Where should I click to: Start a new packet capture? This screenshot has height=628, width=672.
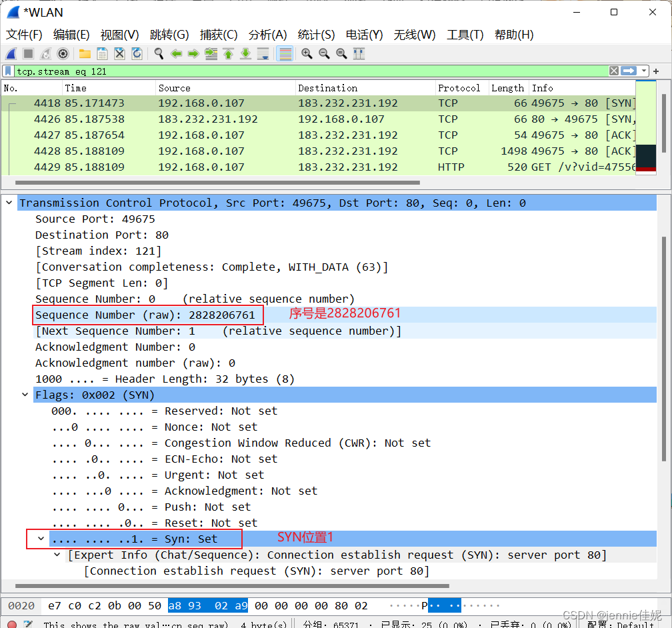(11, 53)
